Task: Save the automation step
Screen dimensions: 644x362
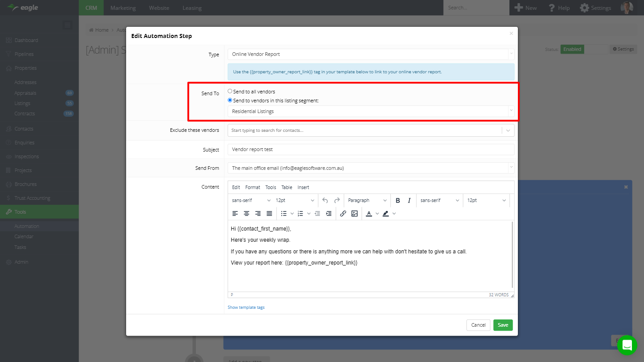Action: click(503, 325)
